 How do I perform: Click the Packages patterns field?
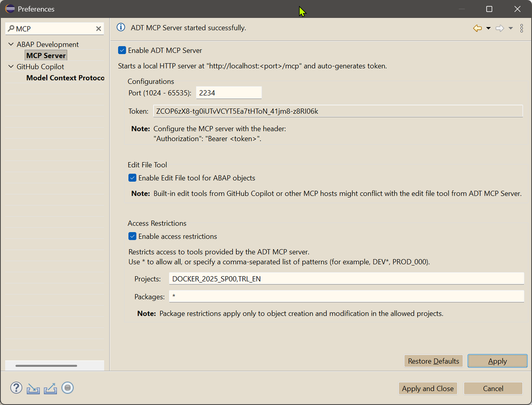click(x=347, y=296)
